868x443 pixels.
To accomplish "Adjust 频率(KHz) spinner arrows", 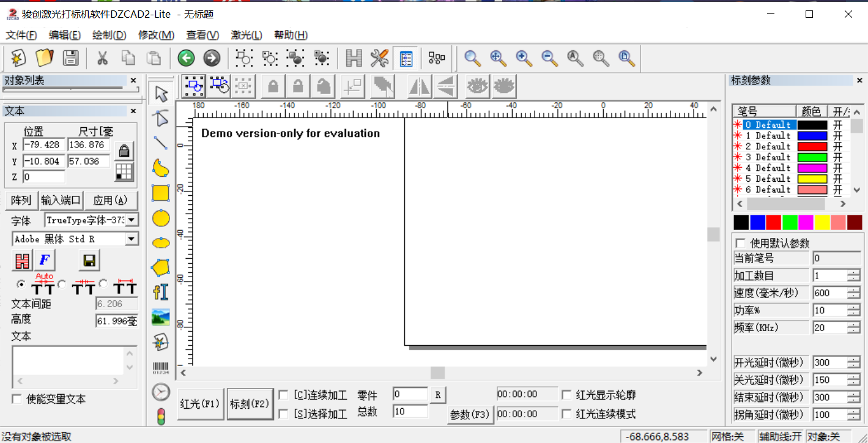I will (x=854, y=328).
